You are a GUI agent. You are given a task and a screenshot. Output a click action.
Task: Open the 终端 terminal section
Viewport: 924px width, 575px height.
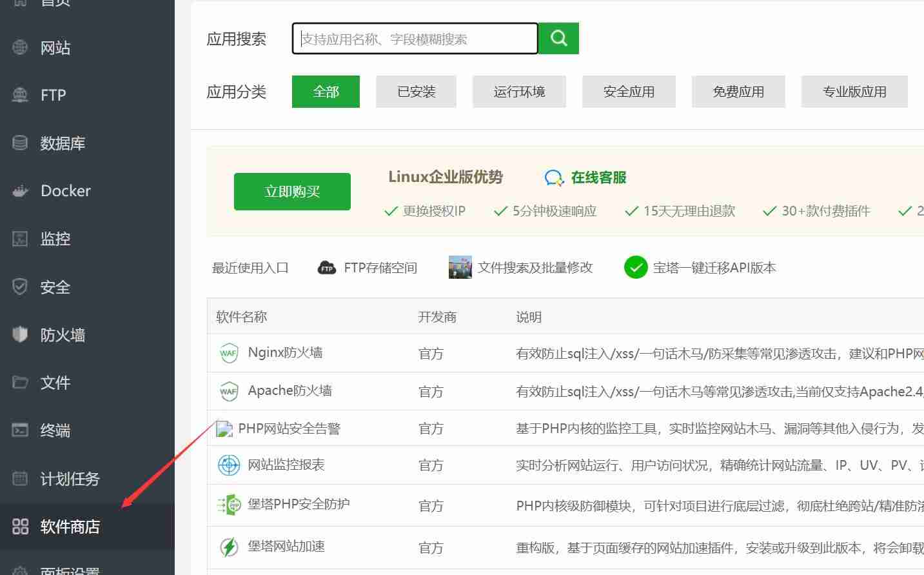(54, 430)
